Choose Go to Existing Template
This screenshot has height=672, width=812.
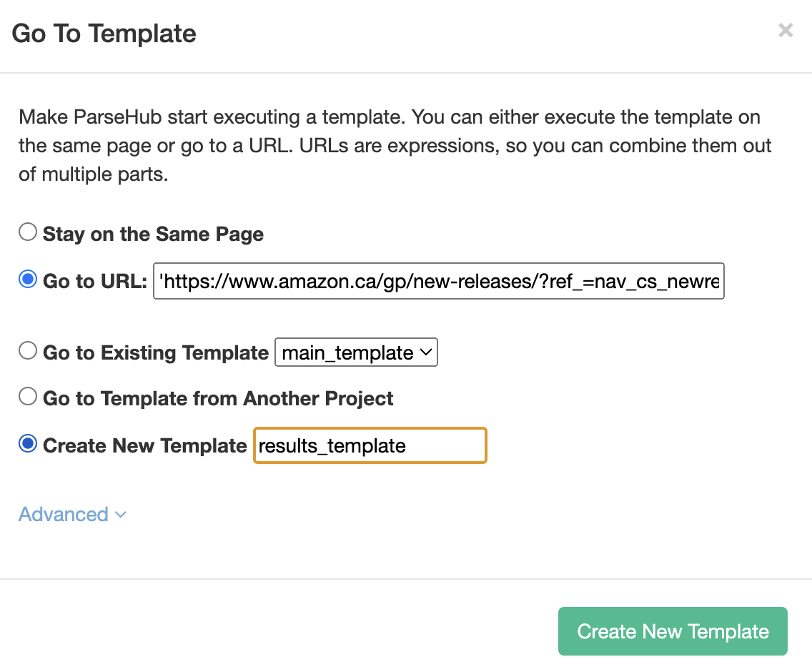27,350
